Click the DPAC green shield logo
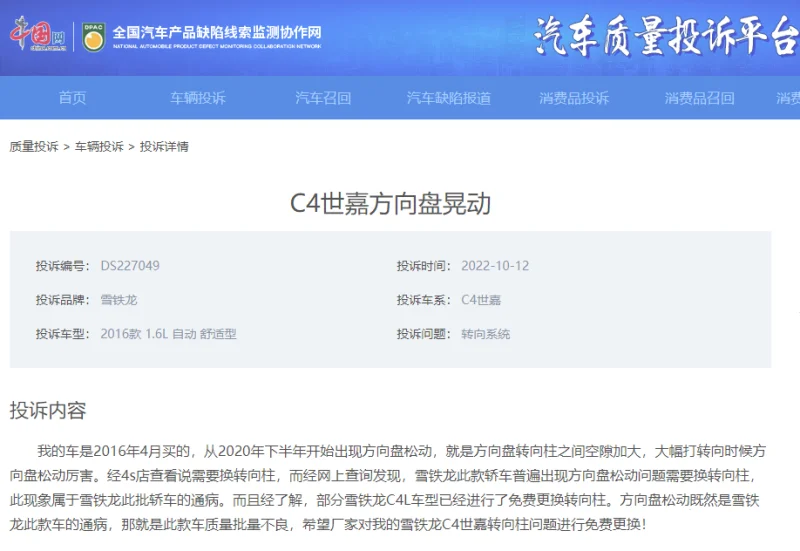Image resolution: width=800 pixels, height=551 pixels. (x=93, y=36)
